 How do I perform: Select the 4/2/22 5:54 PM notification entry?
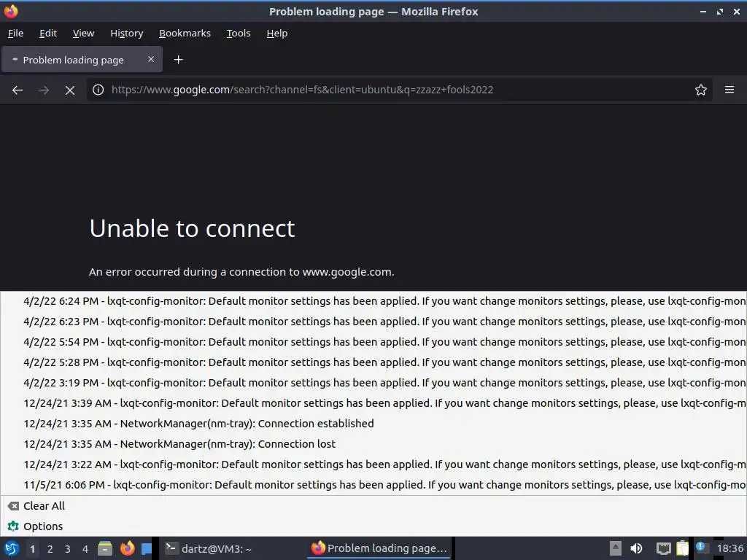click(373, 342)
